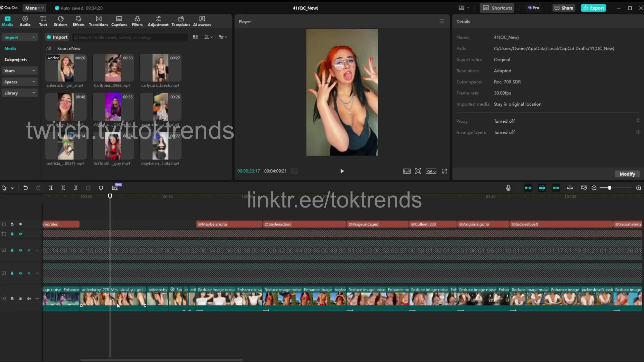This screenshot has height=362, width=644.
Task: Lock the main video track
Action: click(x=12, y=298)
